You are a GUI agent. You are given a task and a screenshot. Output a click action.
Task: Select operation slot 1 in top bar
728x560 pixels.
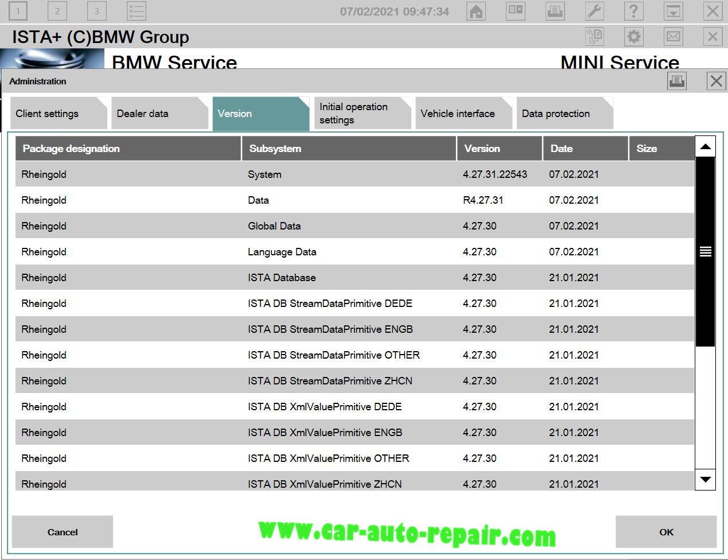18,11
